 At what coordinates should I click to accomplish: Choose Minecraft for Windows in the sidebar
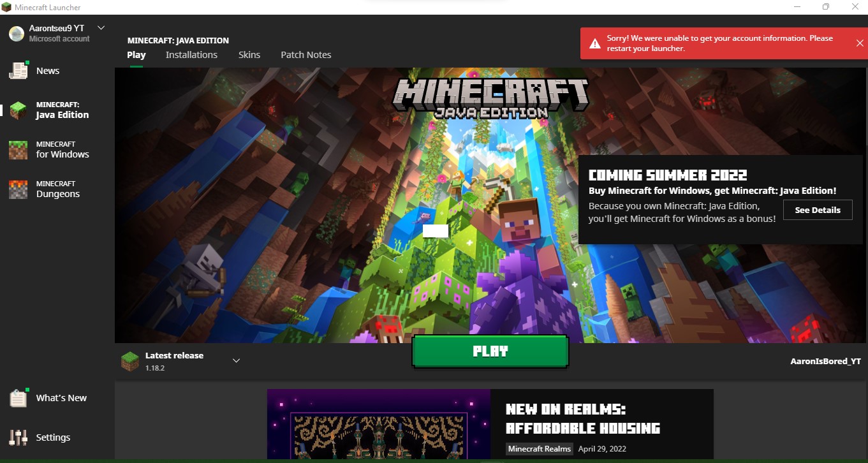tap(63, 150)
